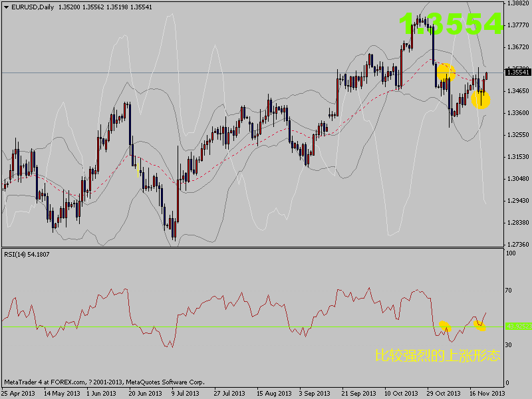Select the 1.28380 price scale label

(518, 223)
